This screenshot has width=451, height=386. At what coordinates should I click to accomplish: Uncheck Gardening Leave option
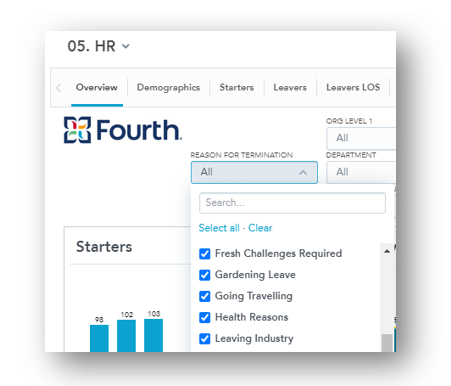(x=205, y=275)
